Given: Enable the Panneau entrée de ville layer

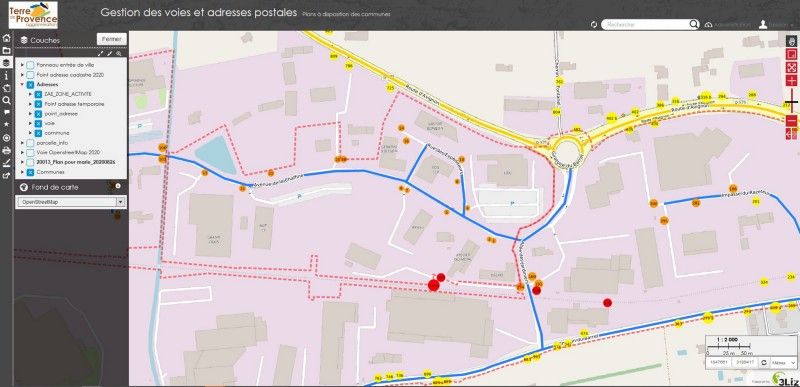Looking at the screenshot, I should coord(30,65).
